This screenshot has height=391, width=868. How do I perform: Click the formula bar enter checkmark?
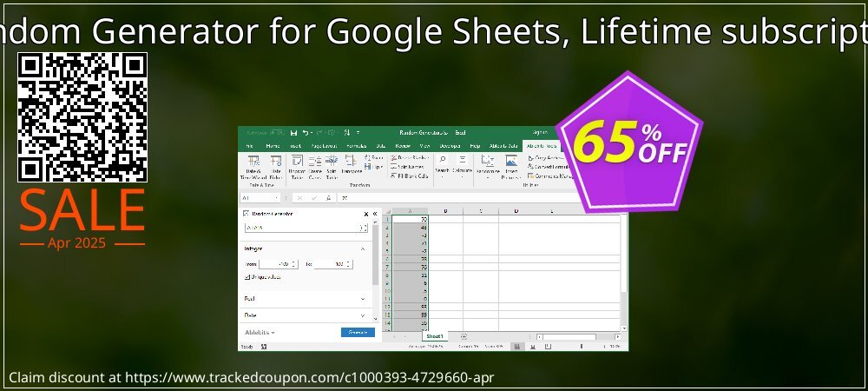coord(314,198)
